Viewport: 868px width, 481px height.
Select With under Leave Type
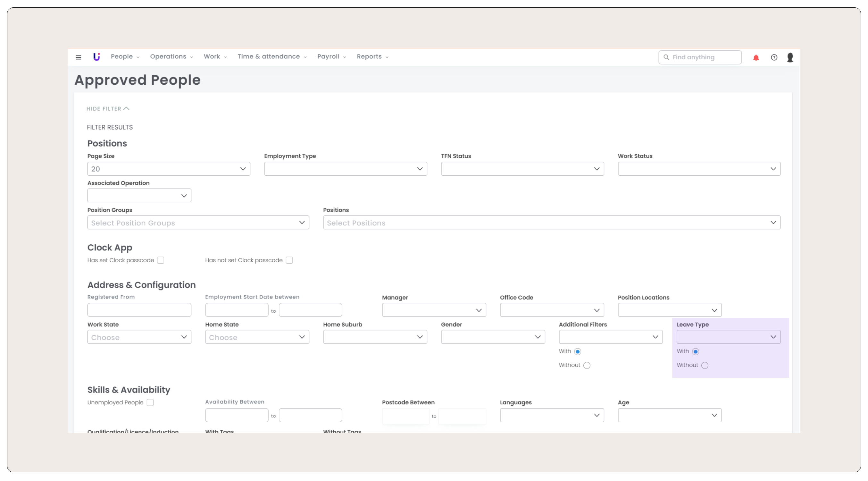click(696, 351)
